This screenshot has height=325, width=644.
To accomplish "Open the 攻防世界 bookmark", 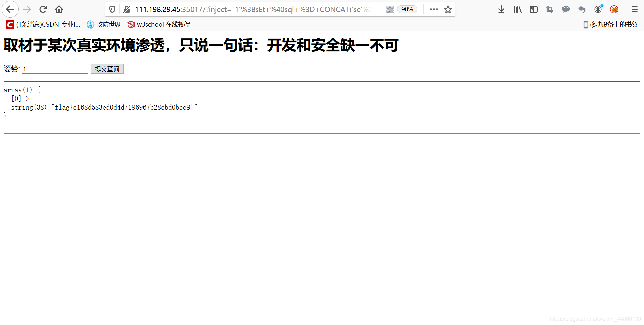I will pyautogui.click(x=104, y=24).
